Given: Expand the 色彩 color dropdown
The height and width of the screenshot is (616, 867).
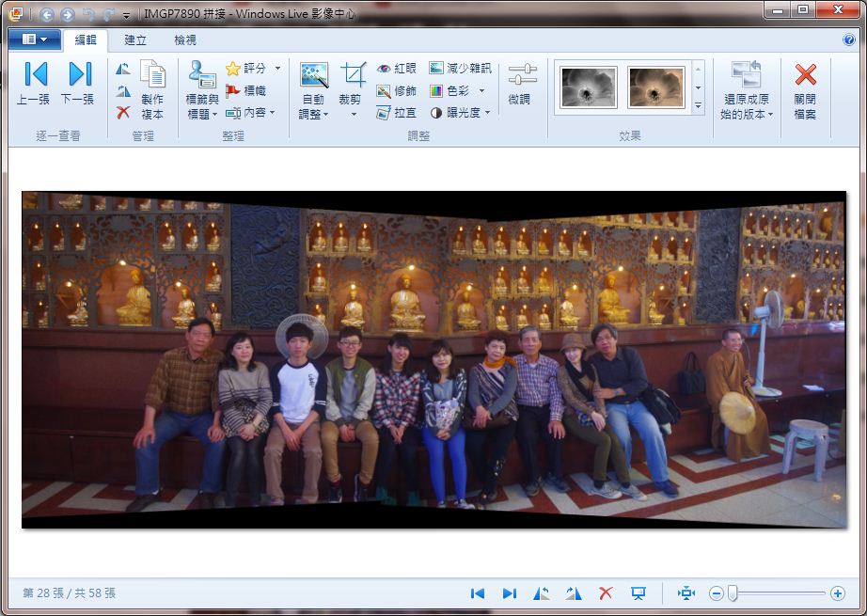Looking at the screenshot, I should [x=481, y=90].
